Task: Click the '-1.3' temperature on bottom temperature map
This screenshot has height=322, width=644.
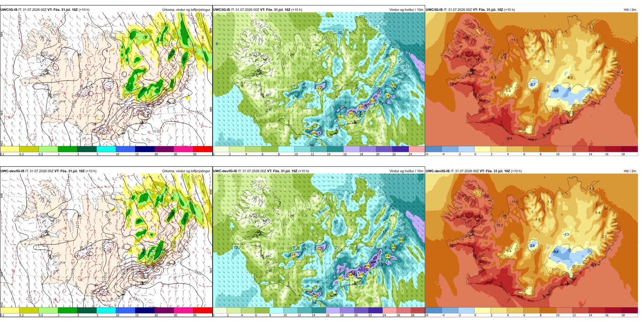Action: coord(566,235)
